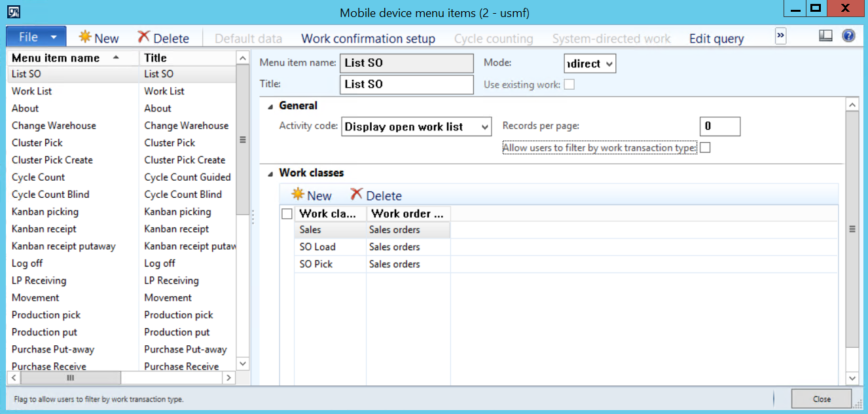Click the New icon in top toolbar
Image resolution: width=868 pixels, height=414 pixels.
pos(86,37)
